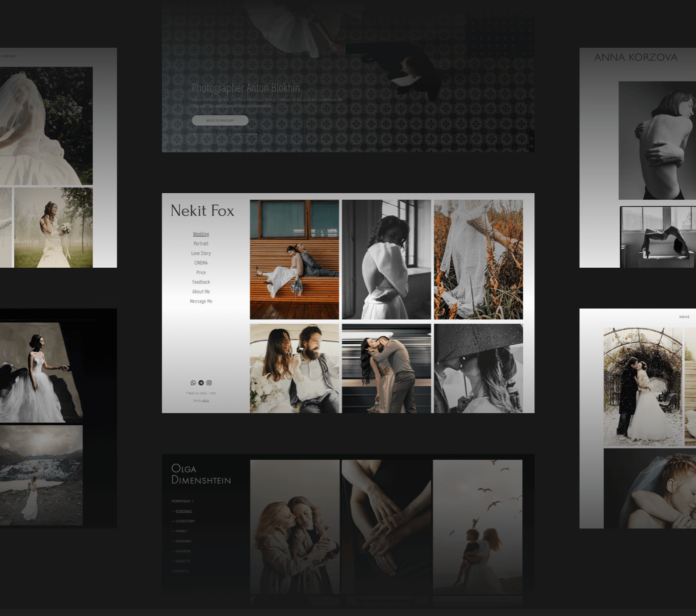Click the Message Me link

click(201, 301)
